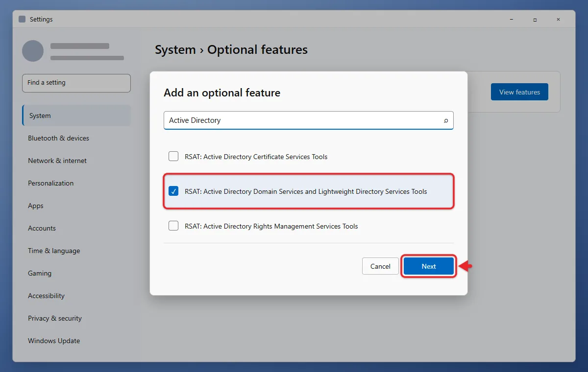Click the RSAT Domain Services and Lightweight Directory label
Viewport: 588px width, 372px height.
click(x=306, y=192)
